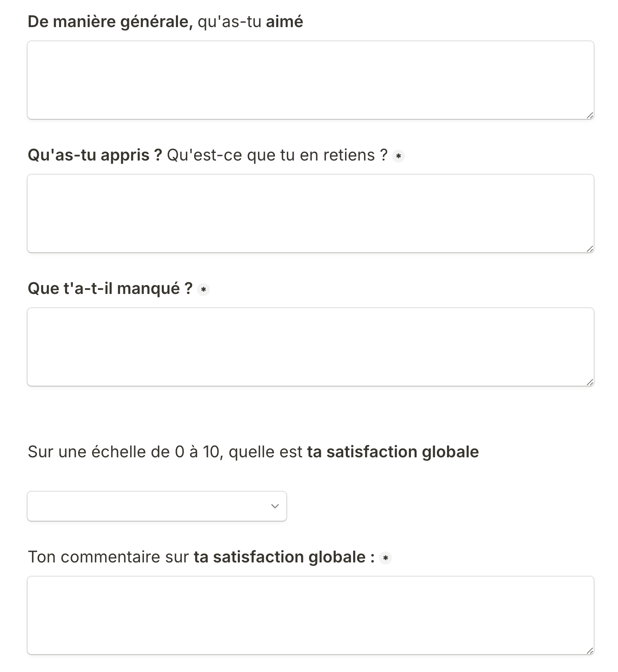Click the 'Ton commentaire sur' label text

pos(108,557)
